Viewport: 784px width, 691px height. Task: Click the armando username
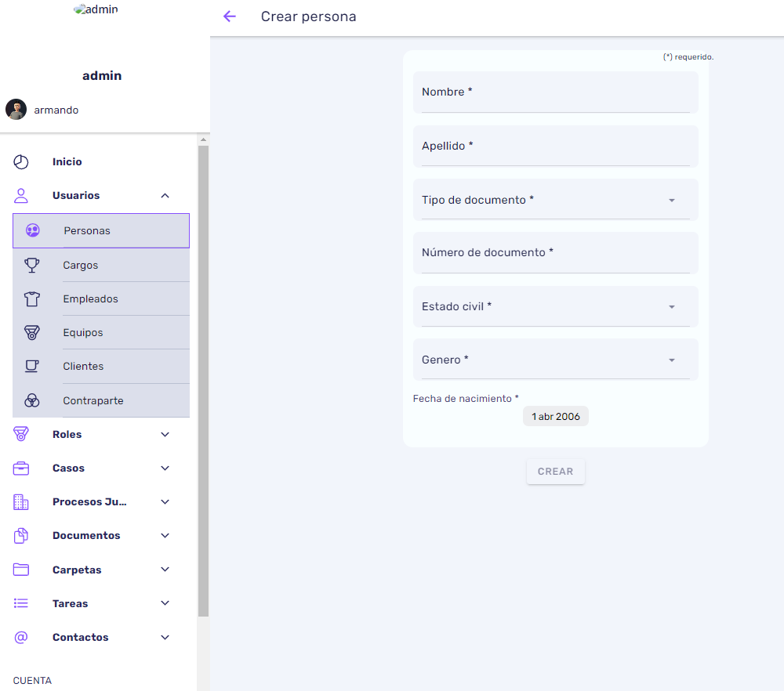56,110
